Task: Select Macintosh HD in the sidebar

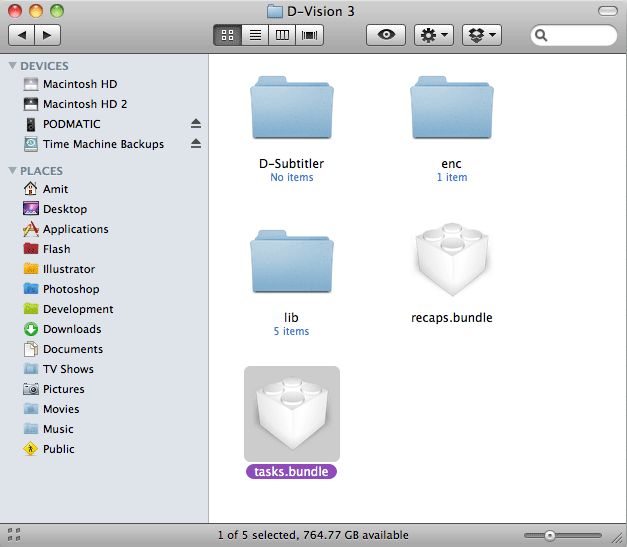Action: pos(104,84)
